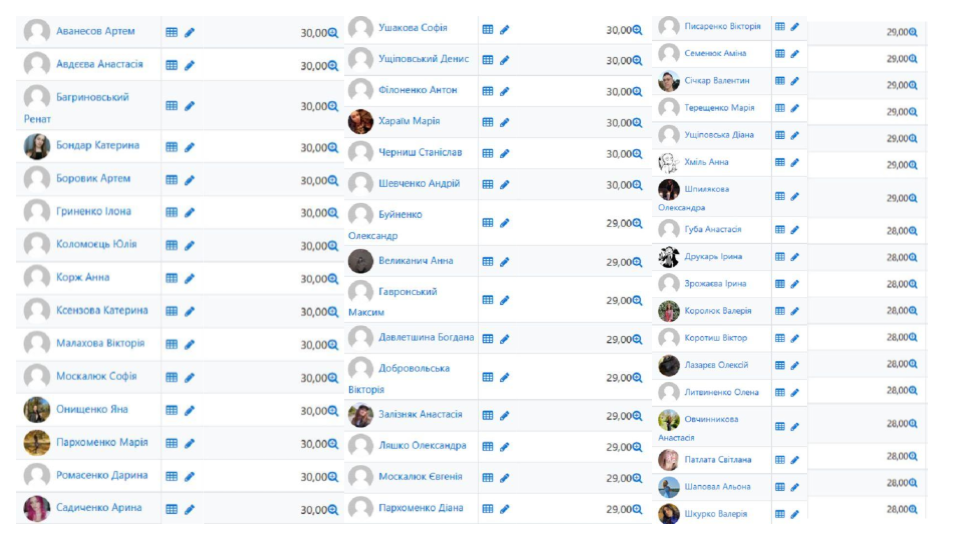Click the magnifier beside Шкурко Валерія's grade

pos(912,510)
